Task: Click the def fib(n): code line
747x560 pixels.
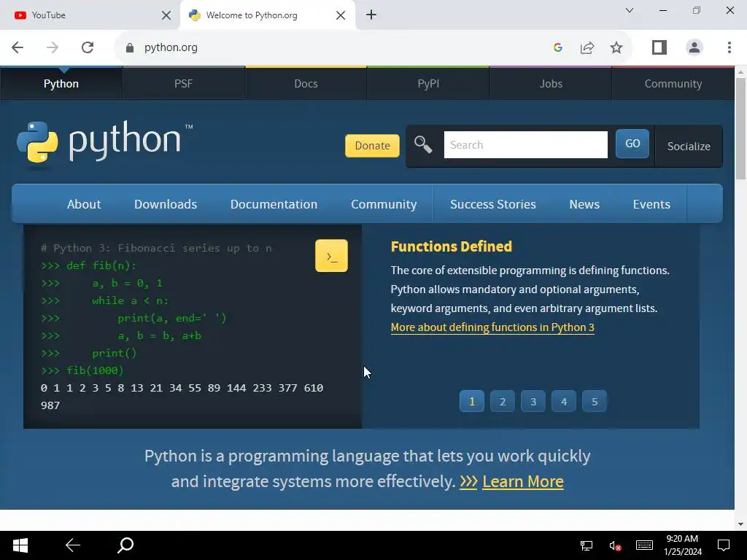Action: [88, 265]
